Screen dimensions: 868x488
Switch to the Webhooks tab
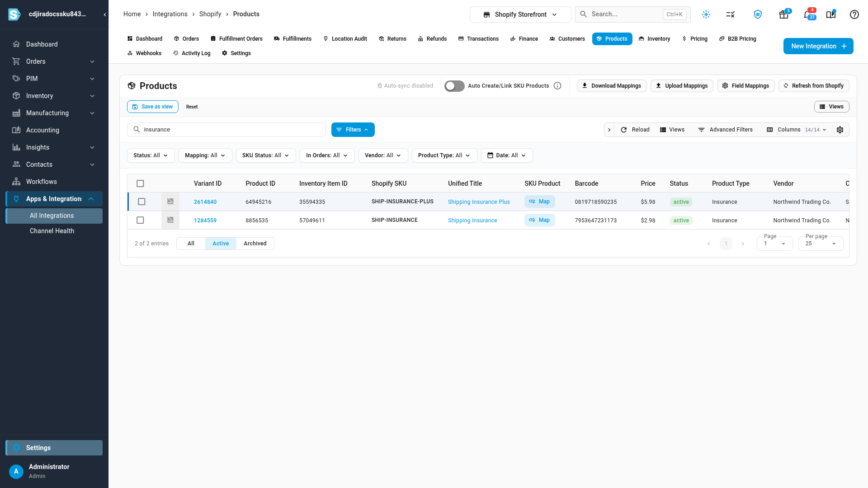(144, 53)
